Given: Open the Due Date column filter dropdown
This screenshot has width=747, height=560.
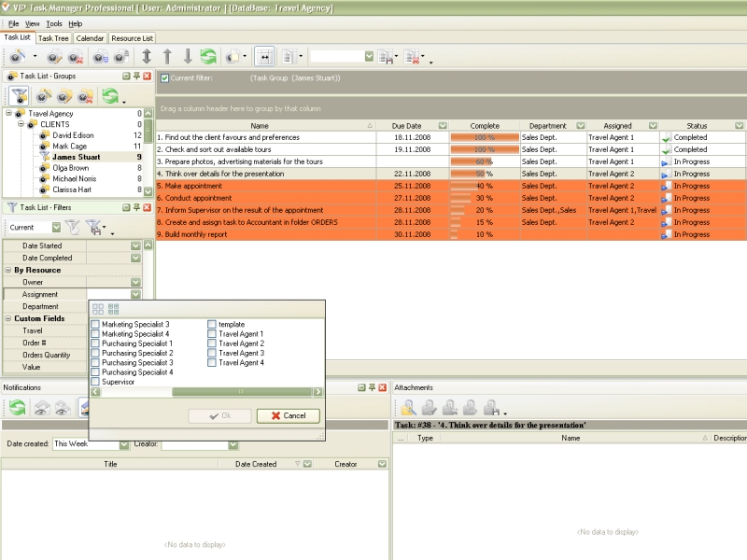Looking at the screenshot, I should (x=443, y=126).
